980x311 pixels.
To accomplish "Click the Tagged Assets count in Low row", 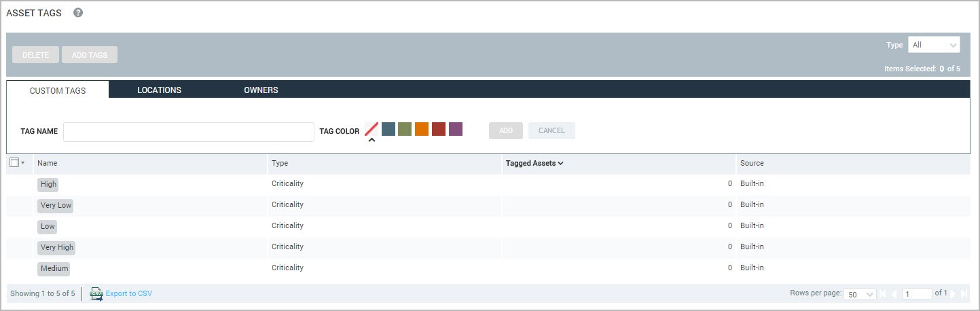I will pos(730,226).
